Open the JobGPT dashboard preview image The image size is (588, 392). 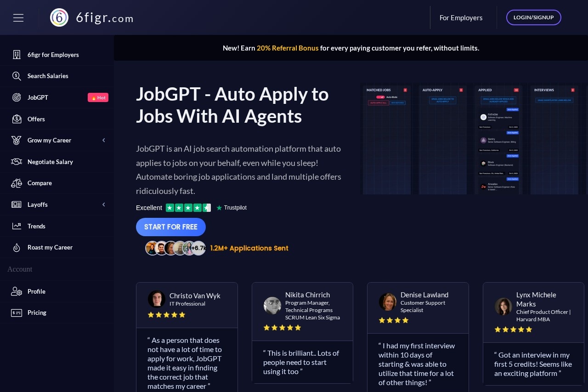coord(475,138)
